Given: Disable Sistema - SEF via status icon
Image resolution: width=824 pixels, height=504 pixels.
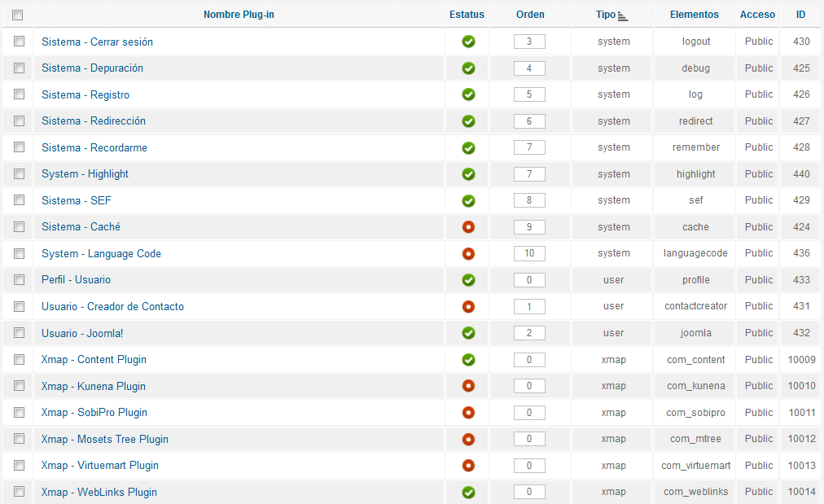Looking at the screenshot, I should point(468,201).
